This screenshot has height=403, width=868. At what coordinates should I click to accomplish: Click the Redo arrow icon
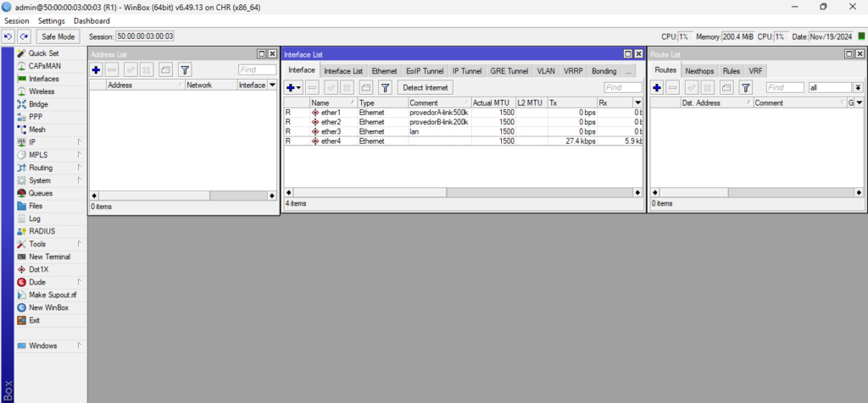point(24,36)
